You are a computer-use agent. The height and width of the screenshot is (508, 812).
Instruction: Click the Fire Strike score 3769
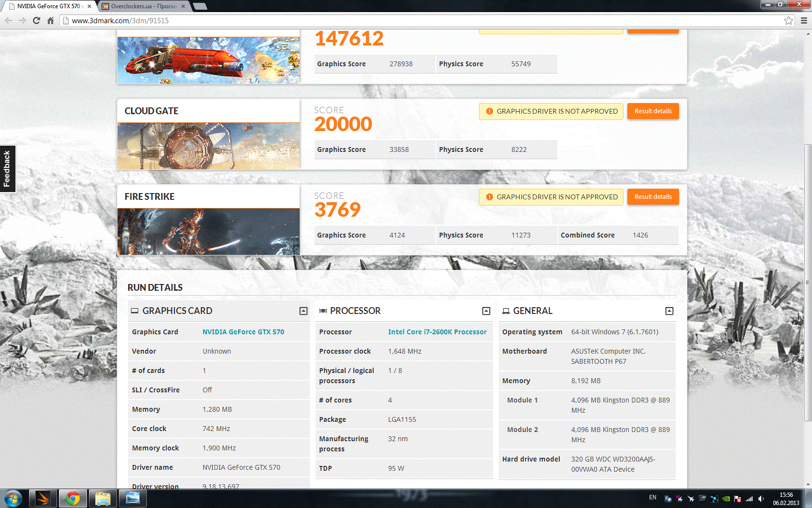(x=337, y=210)
